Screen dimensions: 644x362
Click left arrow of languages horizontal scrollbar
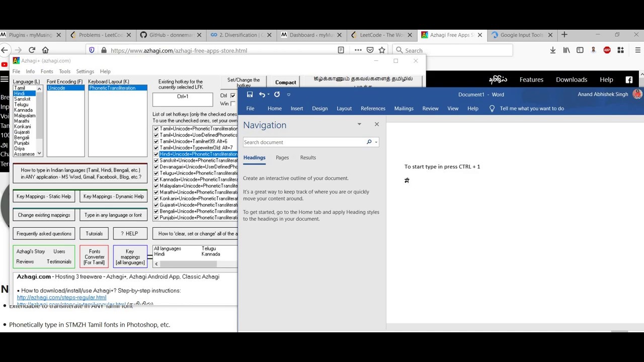coord(156,264)
